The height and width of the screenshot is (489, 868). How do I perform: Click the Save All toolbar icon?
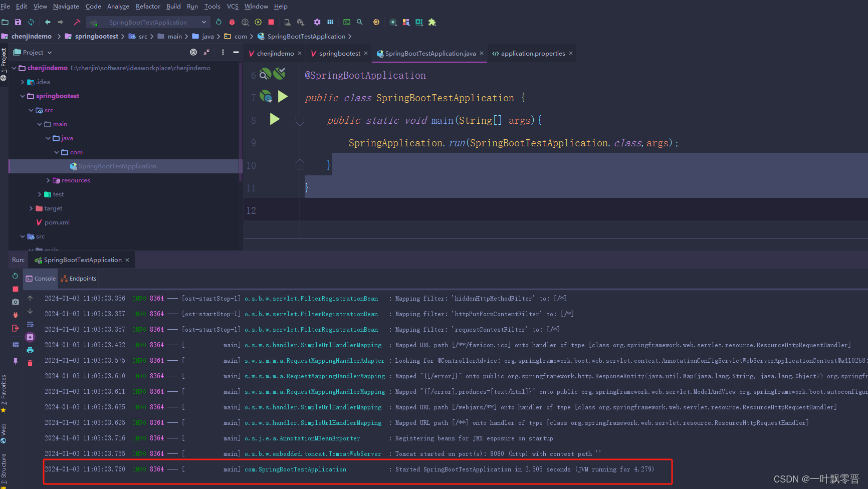pyautogui.click(x=18, y=22)
